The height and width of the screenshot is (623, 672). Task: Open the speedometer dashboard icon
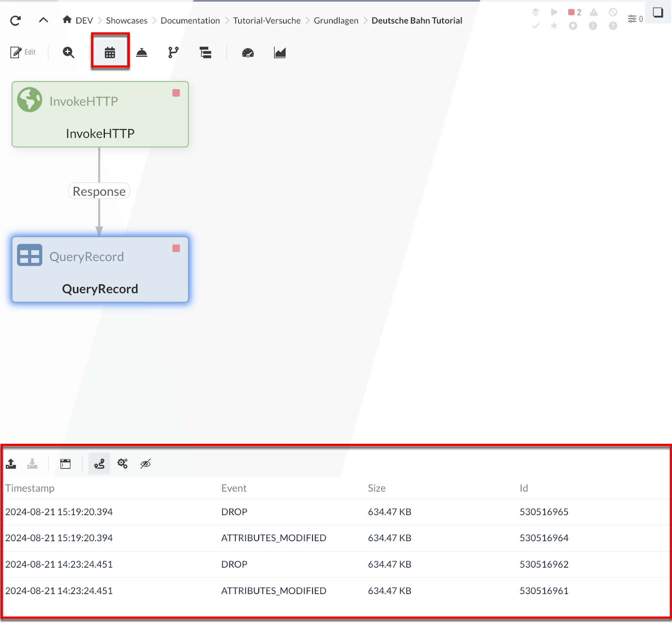coord(248,52)
